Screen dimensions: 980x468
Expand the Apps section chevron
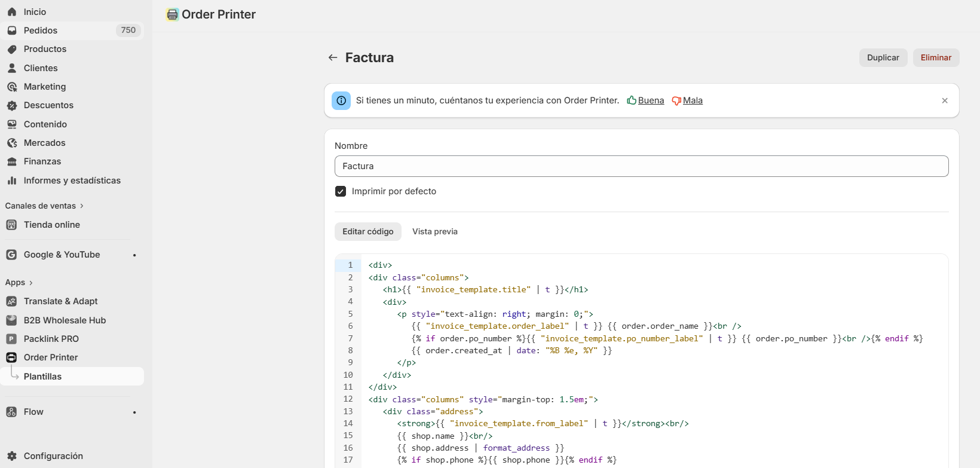tap(31, 283)
